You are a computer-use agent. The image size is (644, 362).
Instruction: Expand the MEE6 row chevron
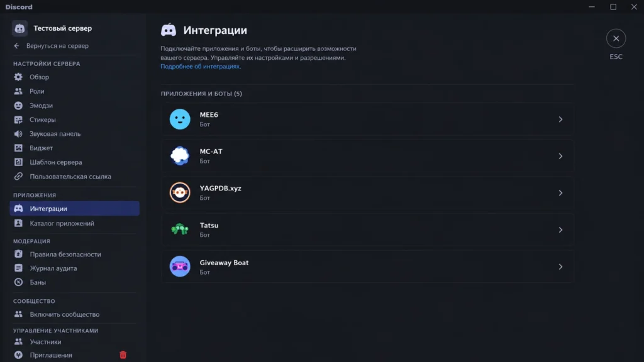pos(560,119)
